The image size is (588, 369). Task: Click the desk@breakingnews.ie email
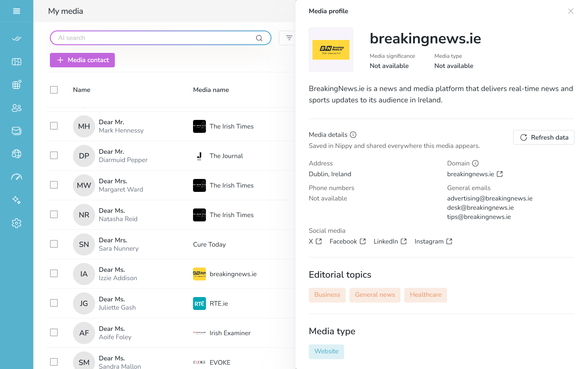click(x=481, y=208)
